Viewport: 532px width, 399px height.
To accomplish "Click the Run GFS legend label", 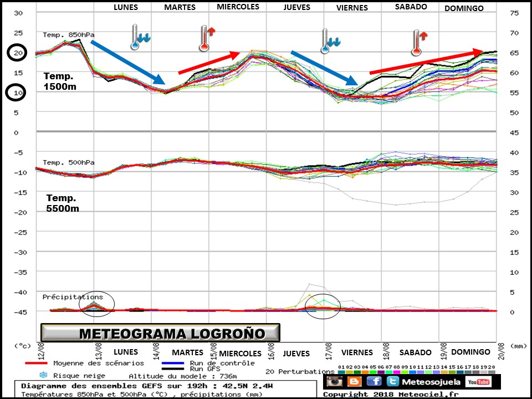I will [205, 369].
